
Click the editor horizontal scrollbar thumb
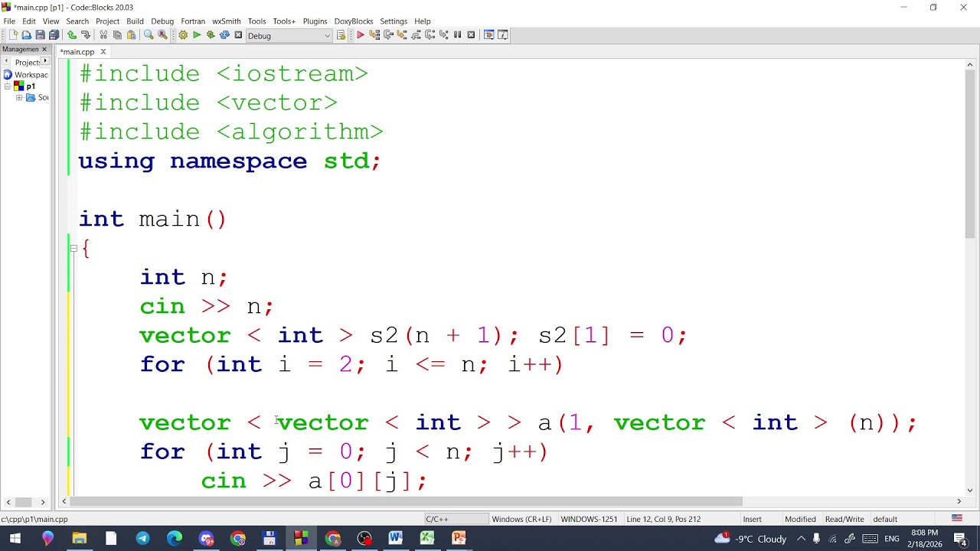[407, 501]
